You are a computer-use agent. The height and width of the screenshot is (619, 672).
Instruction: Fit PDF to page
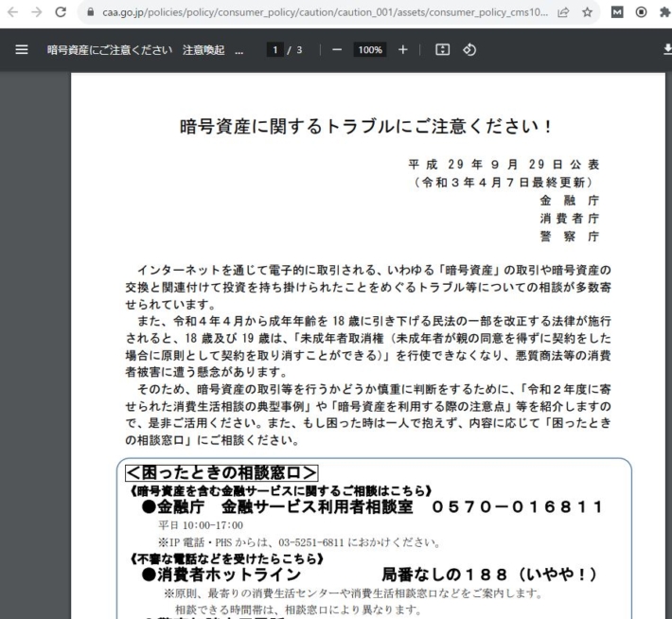[x=442, y=50]
